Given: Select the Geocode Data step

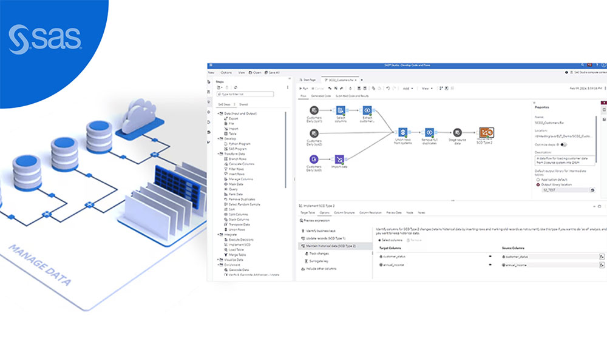Looking at the screenshot, I should (x=237, y=270).
